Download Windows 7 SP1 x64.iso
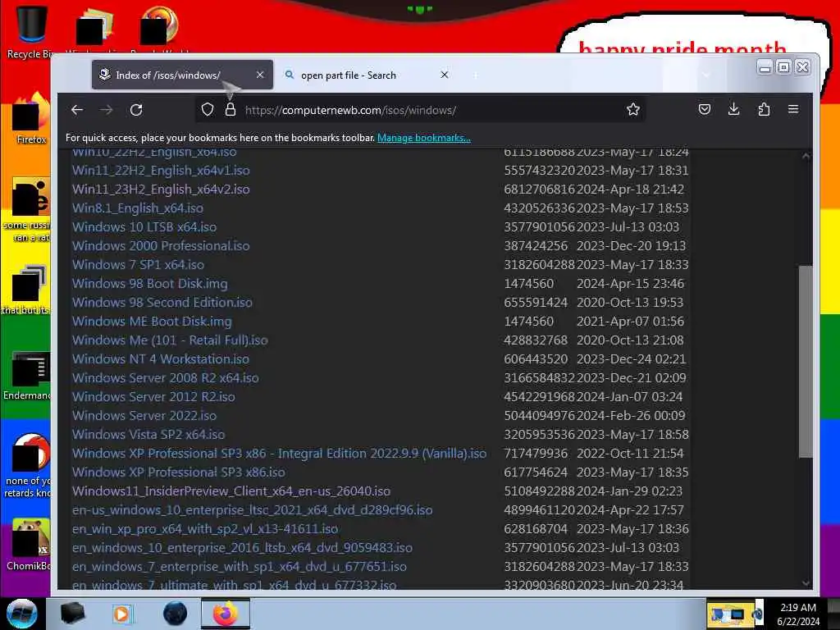The height and width of the screenshot is (630, 840). tap(138, 265)
